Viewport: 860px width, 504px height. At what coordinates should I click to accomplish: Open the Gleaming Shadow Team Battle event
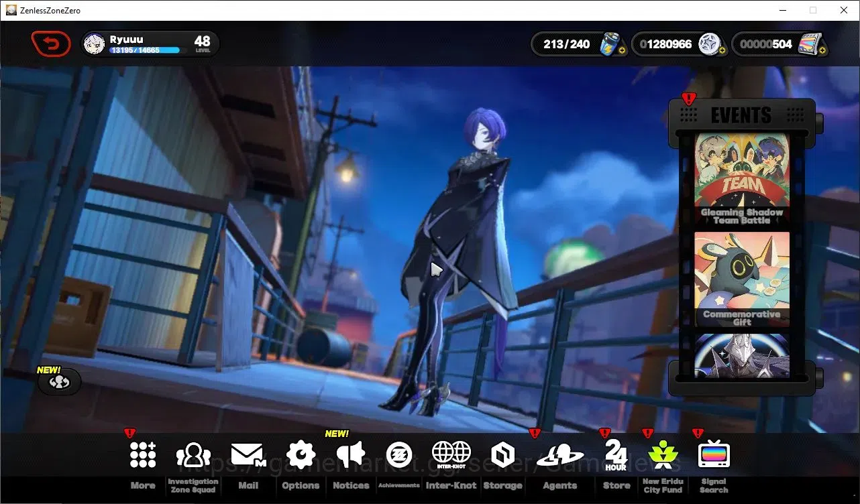(742, 178)
